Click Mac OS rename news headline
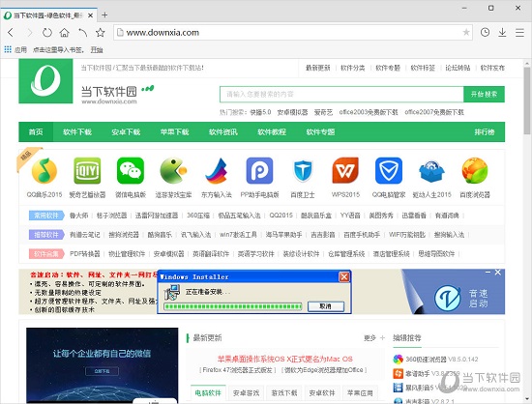This screenshot has width=532, height=404. (285, 359)
